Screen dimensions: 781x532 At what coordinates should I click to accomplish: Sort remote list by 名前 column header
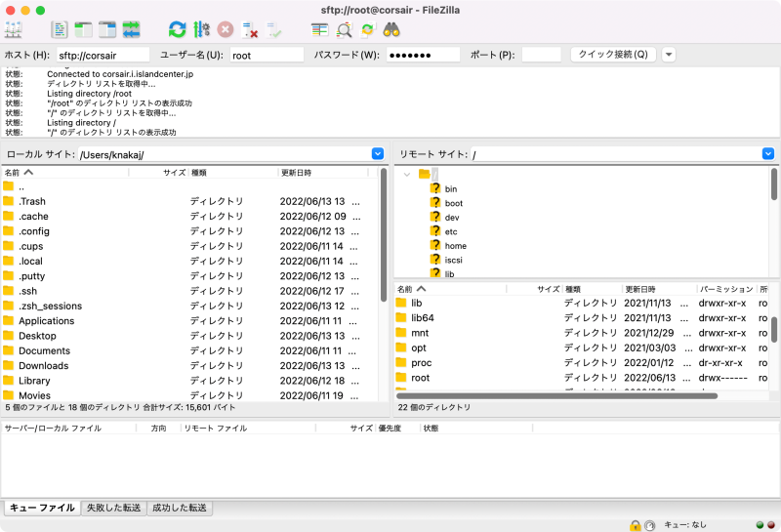tap(450, 289)
